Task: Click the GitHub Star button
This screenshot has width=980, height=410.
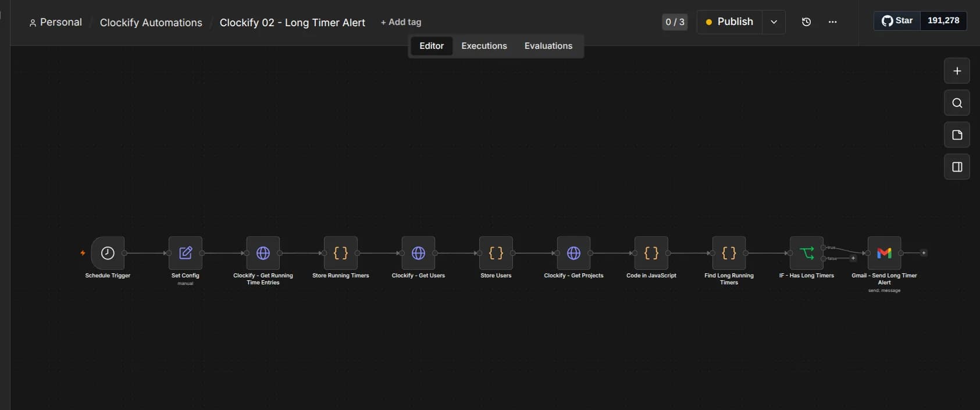Action: pyautogui.click(x=897, y=21)
